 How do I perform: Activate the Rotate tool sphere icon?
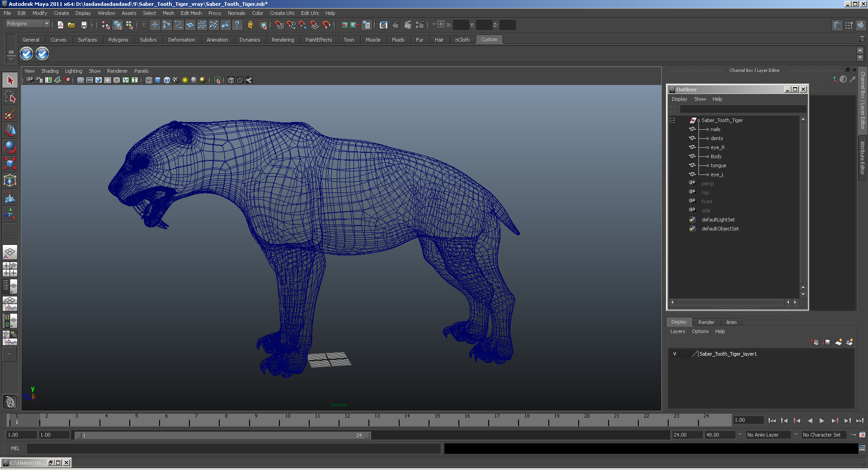click(10, 147)
